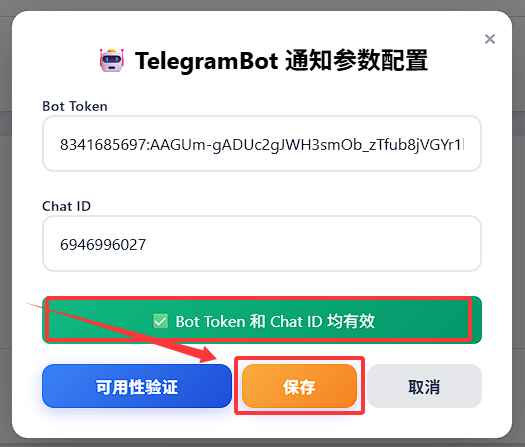Save settings with the orange 保存 button
Viewport: 525px width, 447px height.
point(299,386)
